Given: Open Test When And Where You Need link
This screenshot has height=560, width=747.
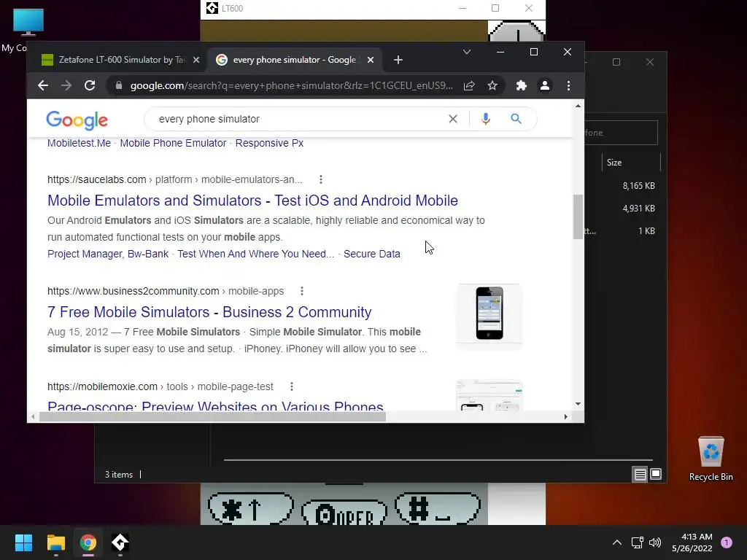Looking at the screenshot, I should (x=256, y=254).
